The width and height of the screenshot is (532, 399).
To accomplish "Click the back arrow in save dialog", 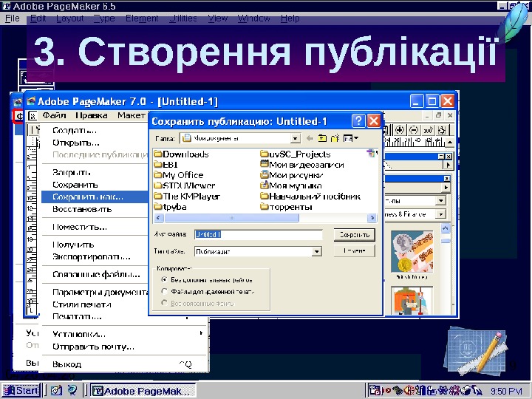I will [310, 138].
